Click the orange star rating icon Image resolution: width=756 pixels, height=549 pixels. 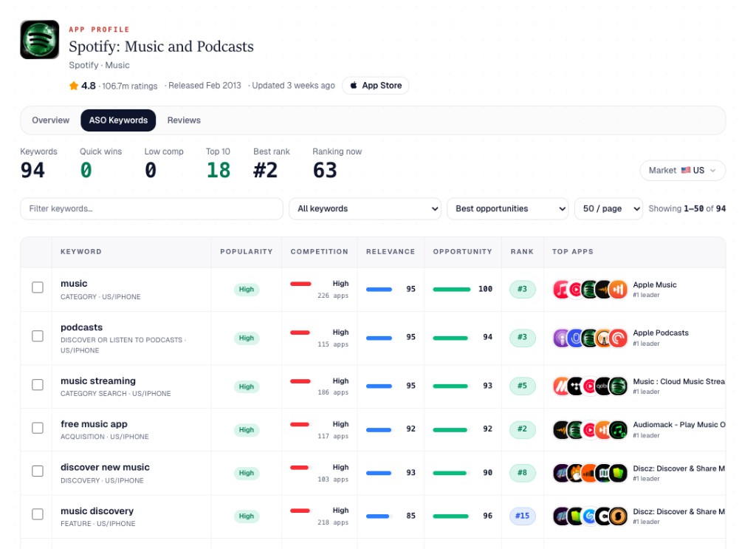click(73, 86)
